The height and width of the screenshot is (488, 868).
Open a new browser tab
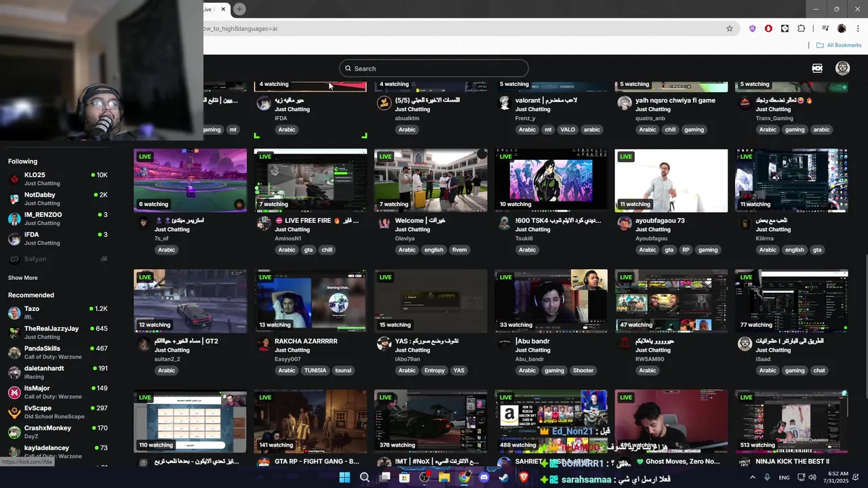click(x=239, y=9)
